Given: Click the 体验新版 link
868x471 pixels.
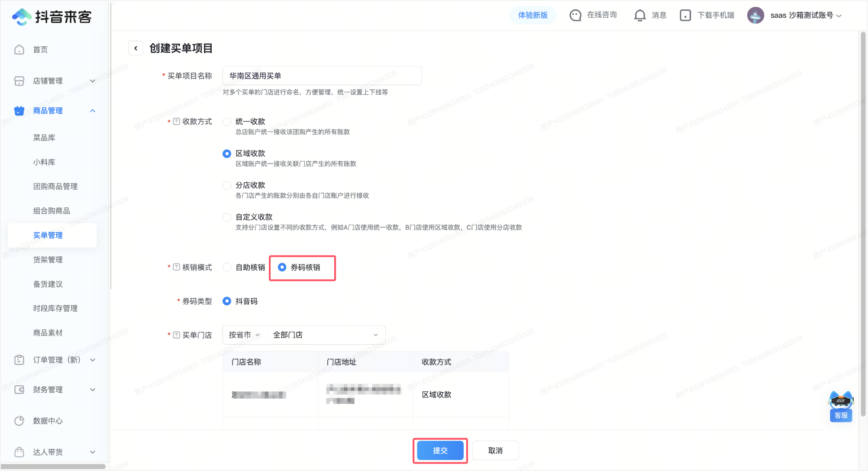Looking at the screenshot, I should point(533,15).
